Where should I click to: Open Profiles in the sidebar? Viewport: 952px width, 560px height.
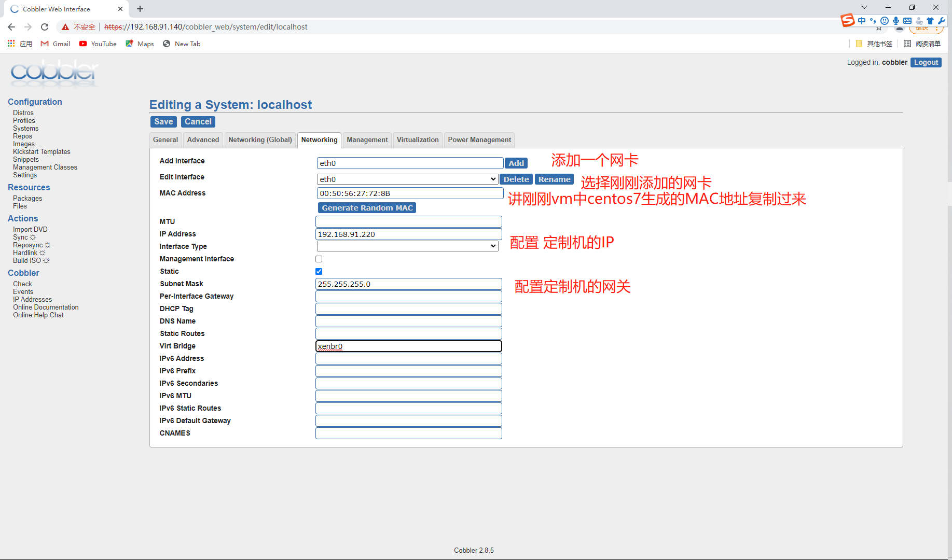pyautogui.click(x=24, y=120)
